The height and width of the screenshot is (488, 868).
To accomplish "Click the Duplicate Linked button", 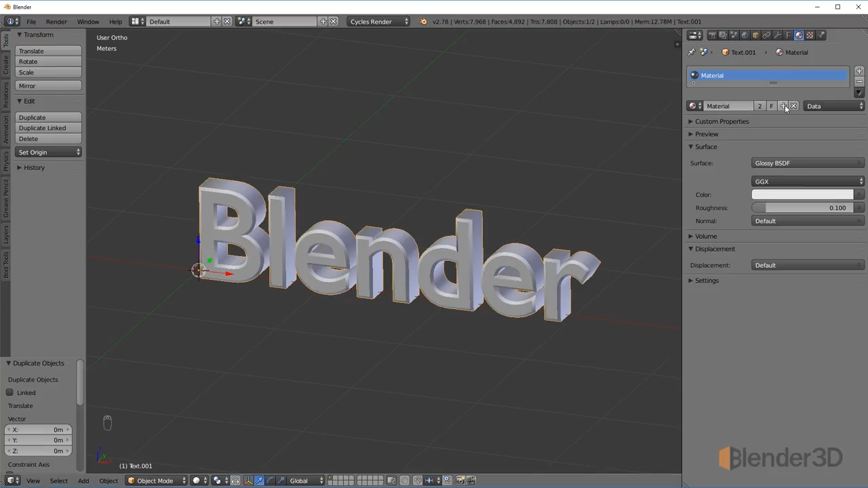I will click(x=48, y=128).
